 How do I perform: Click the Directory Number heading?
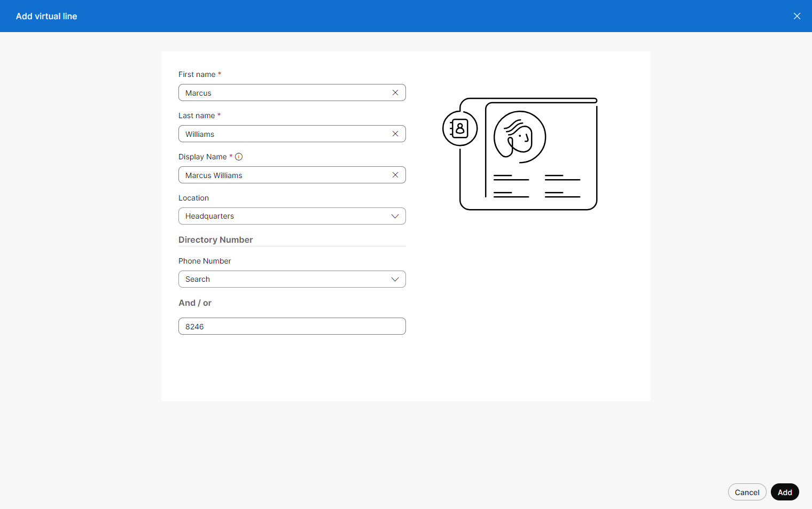(215, 240)
